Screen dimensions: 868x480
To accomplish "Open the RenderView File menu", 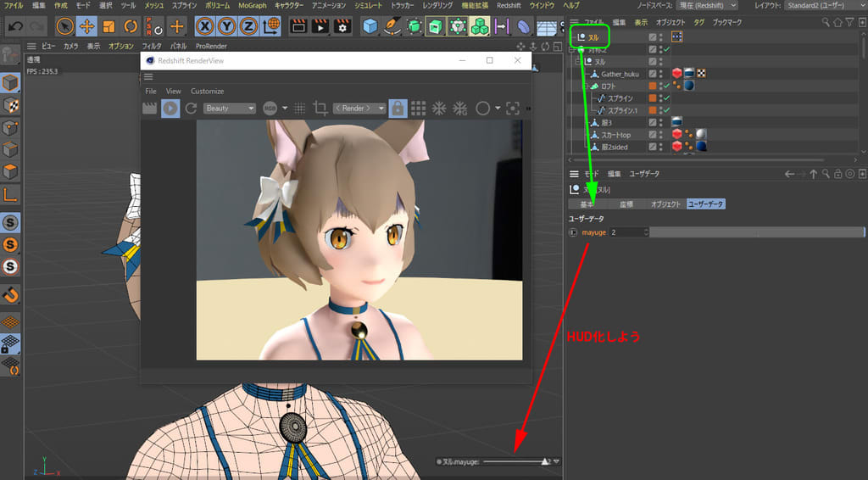I will pos(151,91).
